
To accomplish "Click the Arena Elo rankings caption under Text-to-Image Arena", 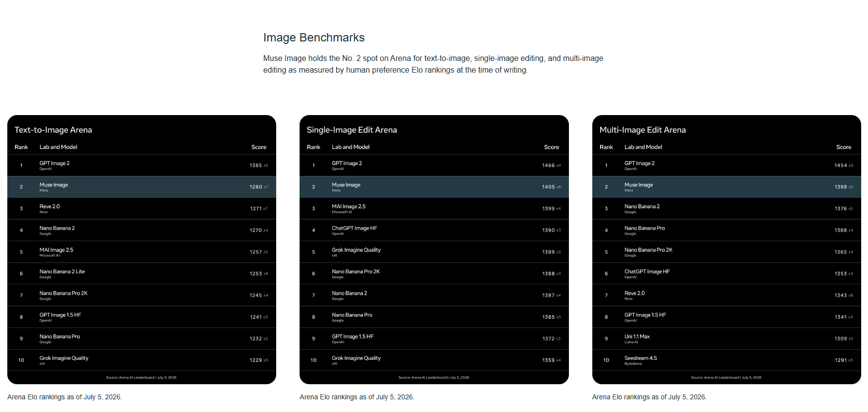I will pyautogui.click(x=65, y=397).
